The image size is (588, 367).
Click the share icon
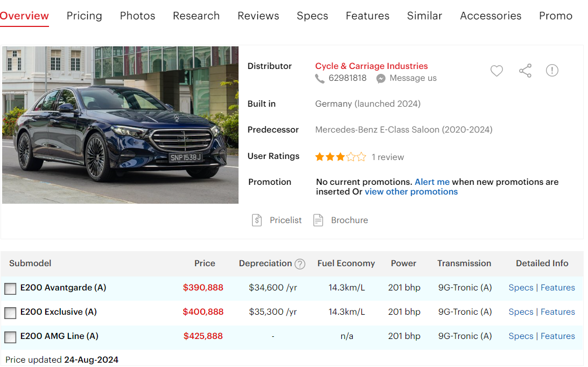(525, 71)
